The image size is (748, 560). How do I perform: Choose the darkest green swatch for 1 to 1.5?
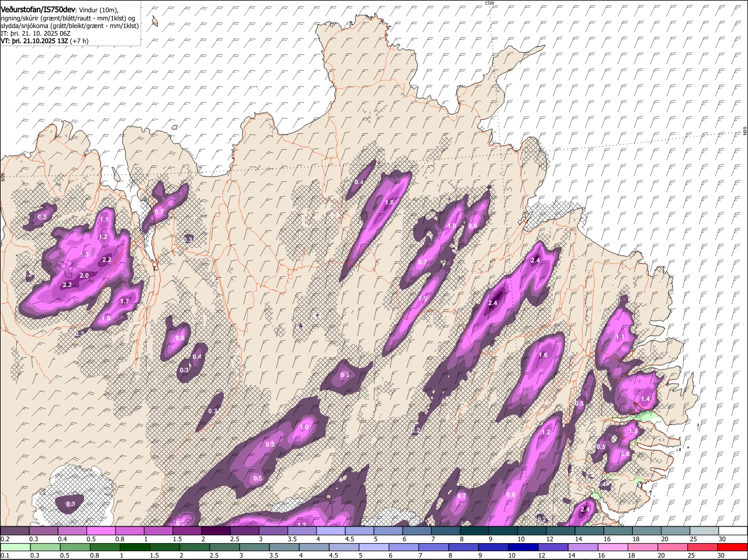pyautogui.click(x=136, y=548)
